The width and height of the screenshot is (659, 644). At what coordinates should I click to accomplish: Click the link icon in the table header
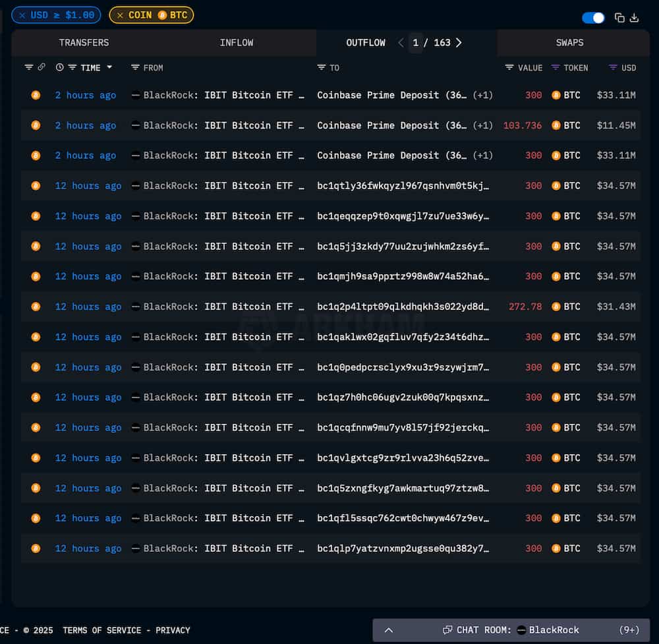pyautogui.click(x=42, y=67)
